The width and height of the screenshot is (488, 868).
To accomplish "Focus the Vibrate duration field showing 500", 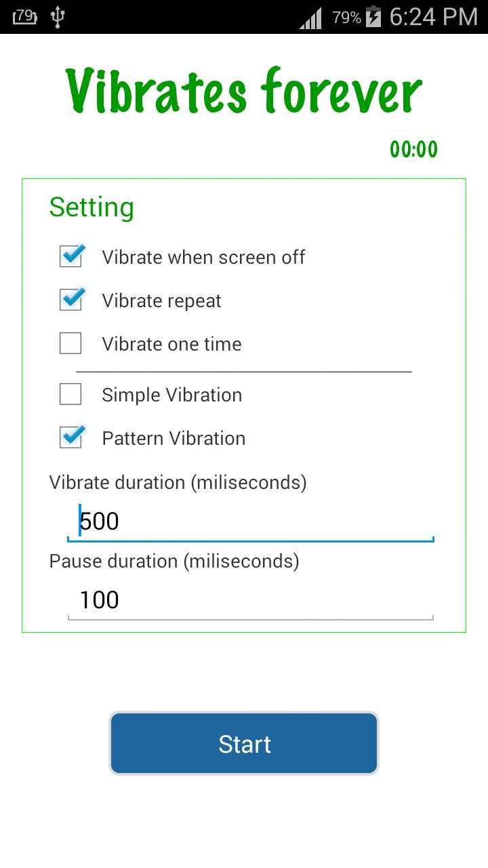I will pyautogui.click(x=251, y=521).
